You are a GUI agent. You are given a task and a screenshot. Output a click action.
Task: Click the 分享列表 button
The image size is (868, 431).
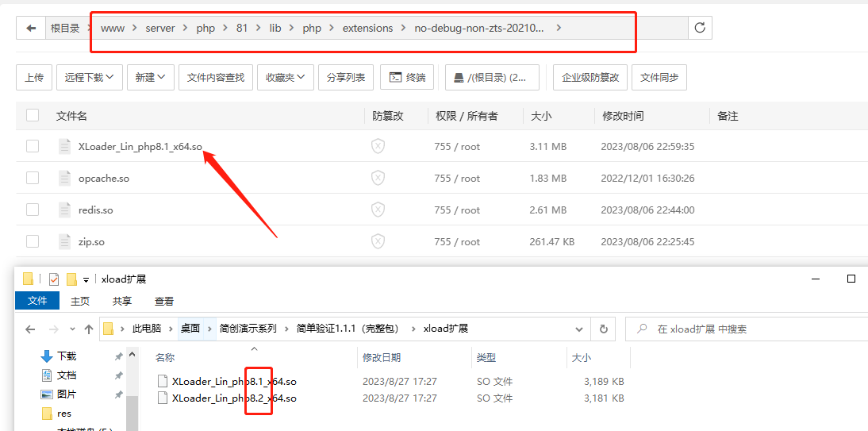pos(346,77)
